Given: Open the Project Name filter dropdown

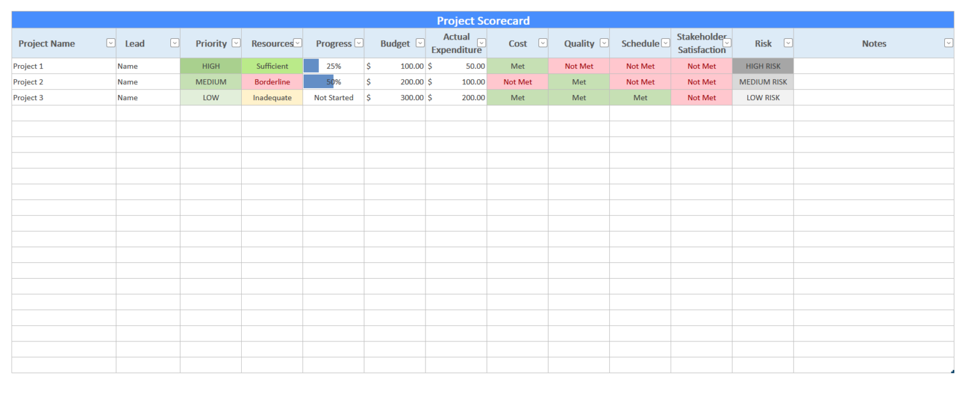Looking at the screenshot, I should [110, 43].
